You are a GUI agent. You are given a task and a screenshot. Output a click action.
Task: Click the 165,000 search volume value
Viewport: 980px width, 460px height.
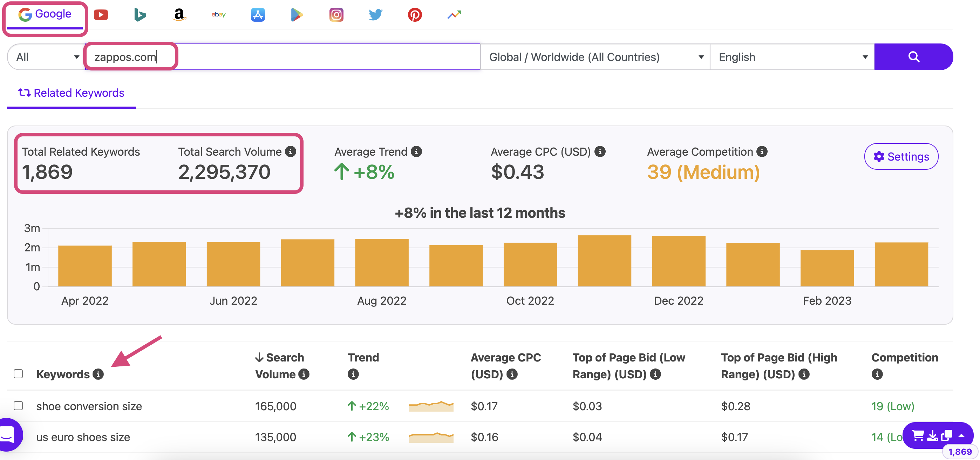pyautogui.click(x=276, y=406)
